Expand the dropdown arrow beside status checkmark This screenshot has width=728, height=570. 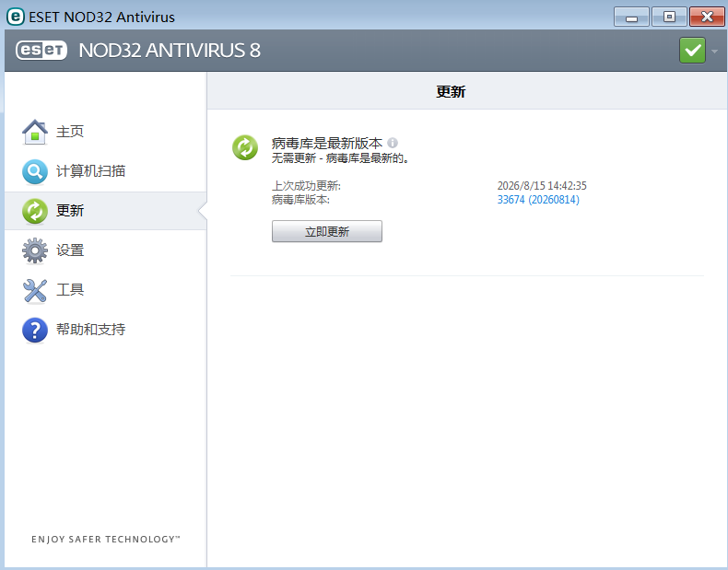pyautogui.click(x=714, y=51)
